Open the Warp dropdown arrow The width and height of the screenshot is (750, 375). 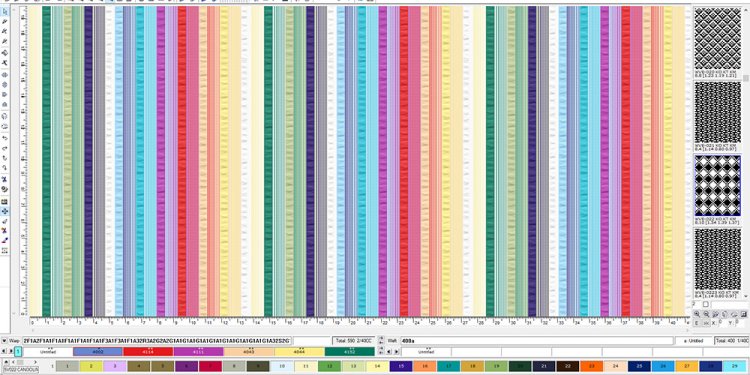coord(4,341)
